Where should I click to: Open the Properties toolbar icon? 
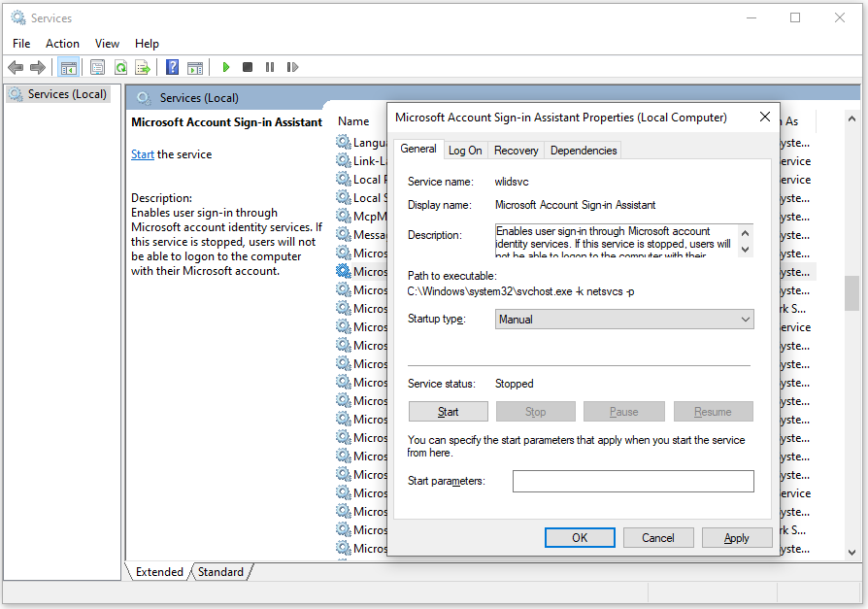point(97,68)
